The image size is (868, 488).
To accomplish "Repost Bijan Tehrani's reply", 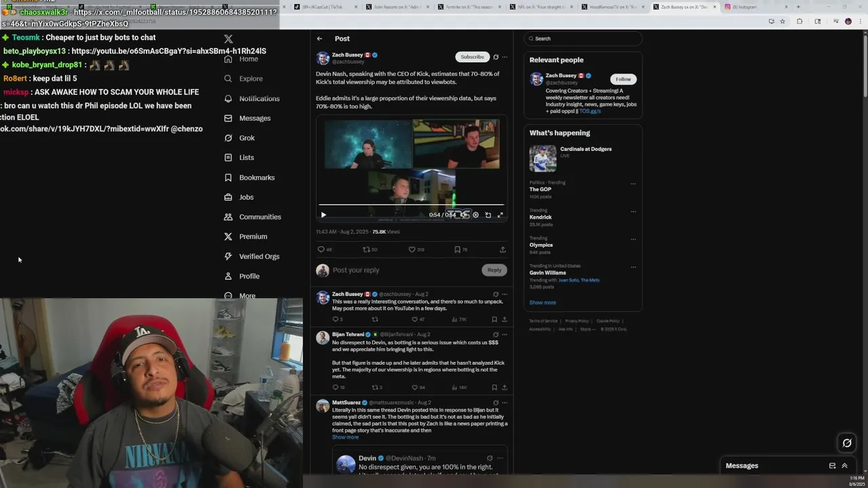I will pos(374,387).
